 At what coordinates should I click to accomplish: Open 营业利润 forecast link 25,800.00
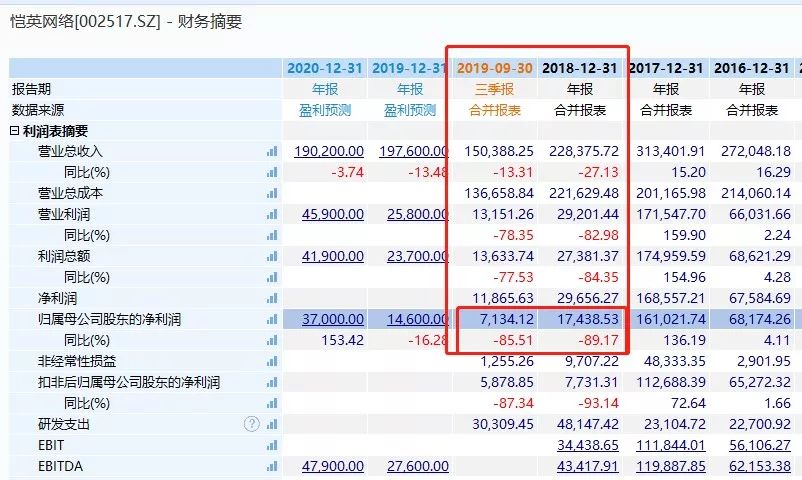(x=418, y=214)
